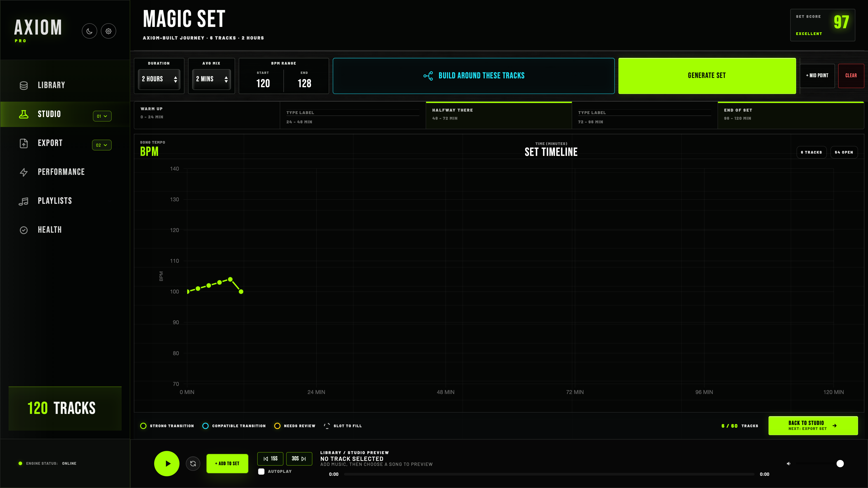This screenshot has height=488, width=868.
Task: Click the Playlists music note icon
Action: pos(24,201)
